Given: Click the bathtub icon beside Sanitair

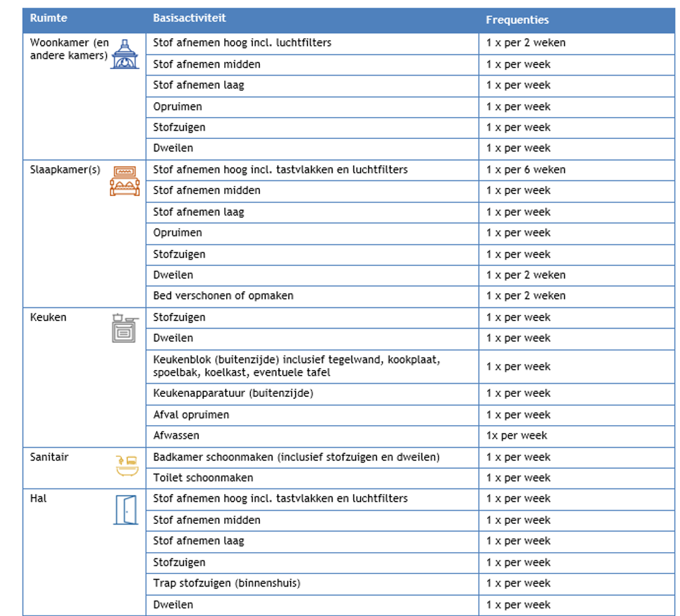Looking at the screenshot, I should tap(126, 466).
